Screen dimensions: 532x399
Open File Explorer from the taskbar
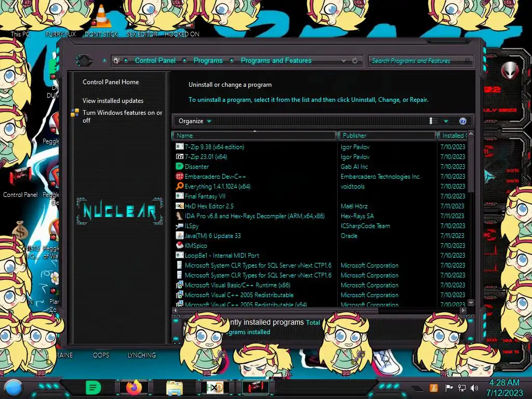[x=175, y=388]
